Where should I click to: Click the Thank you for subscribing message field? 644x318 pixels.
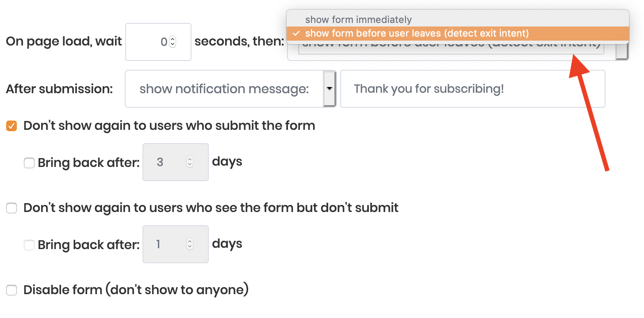pyautogui.click(x=472, y=89)
